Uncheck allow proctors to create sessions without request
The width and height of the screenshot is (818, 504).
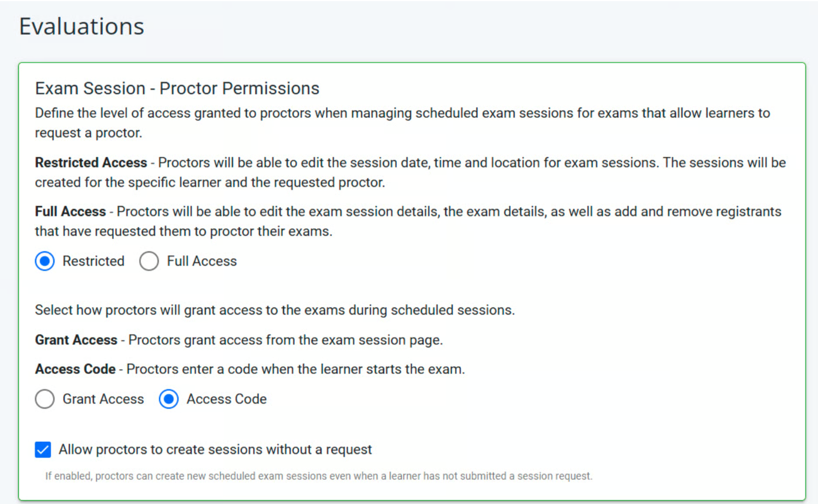pyautogui.click(x=42, y=449)
